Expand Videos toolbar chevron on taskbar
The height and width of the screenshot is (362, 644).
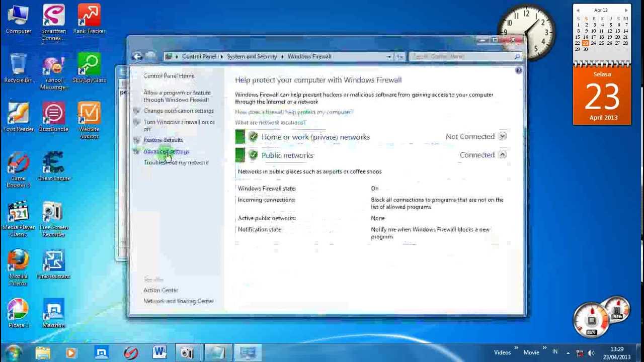tap(516, 349)
